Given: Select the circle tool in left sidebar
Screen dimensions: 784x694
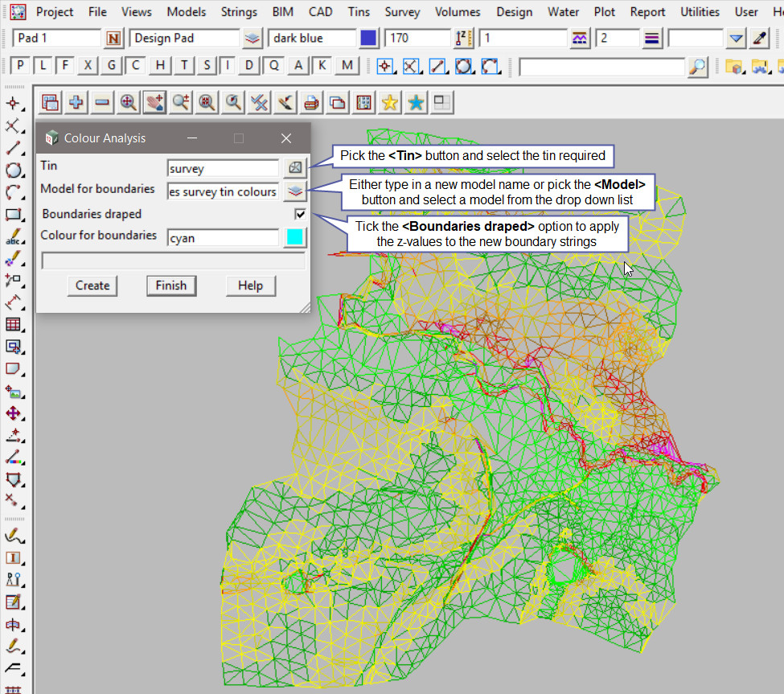Looking at the screenshot, I should tap(13, 170).
